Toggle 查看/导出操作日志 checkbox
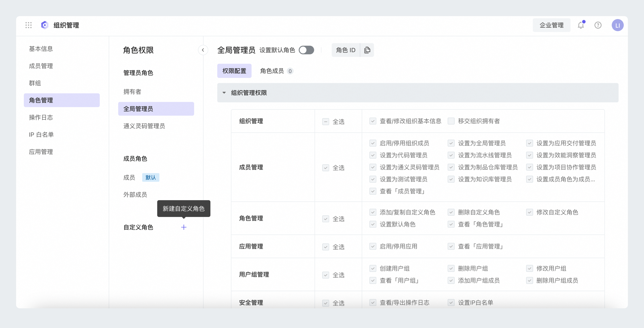The width and height of the screenshot is (644, 328). pyautogui.click(x=373, y=302)
